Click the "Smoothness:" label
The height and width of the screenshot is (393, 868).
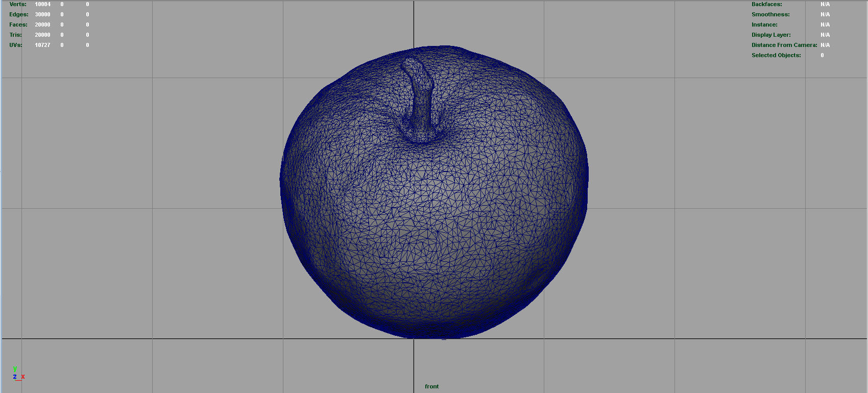click(x=770, y=14)
